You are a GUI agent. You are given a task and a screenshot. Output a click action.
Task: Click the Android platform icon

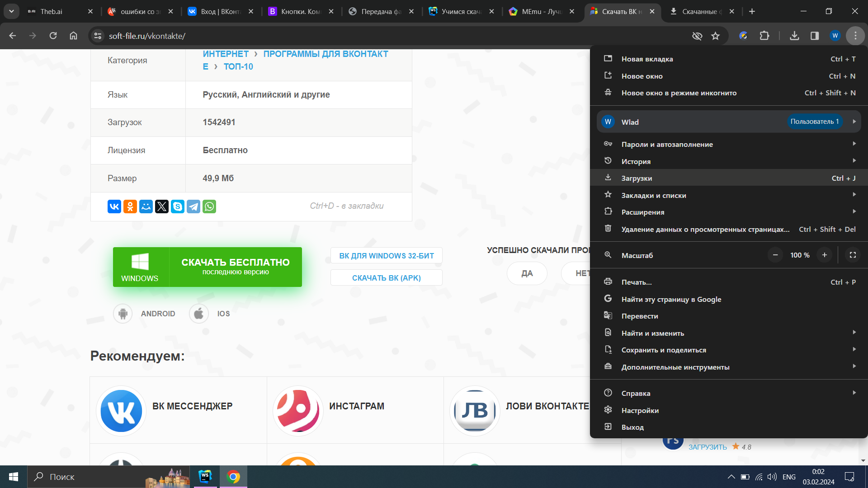point(123,314)
